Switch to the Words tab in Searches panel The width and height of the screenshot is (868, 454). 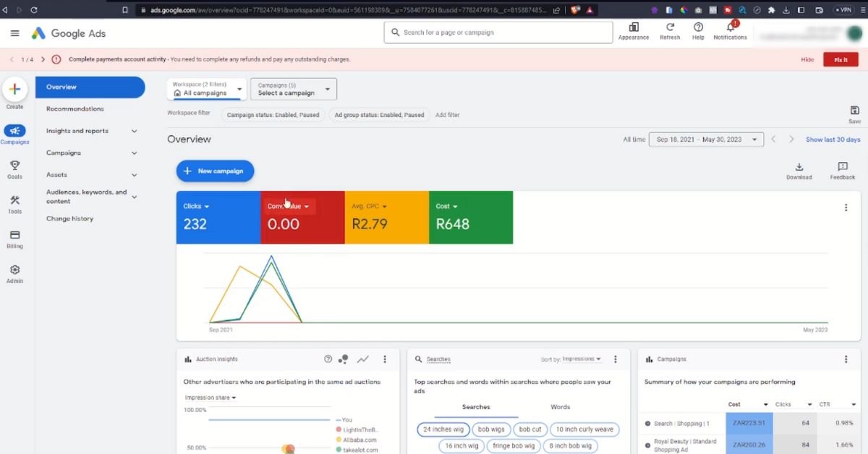click(560, 407)
